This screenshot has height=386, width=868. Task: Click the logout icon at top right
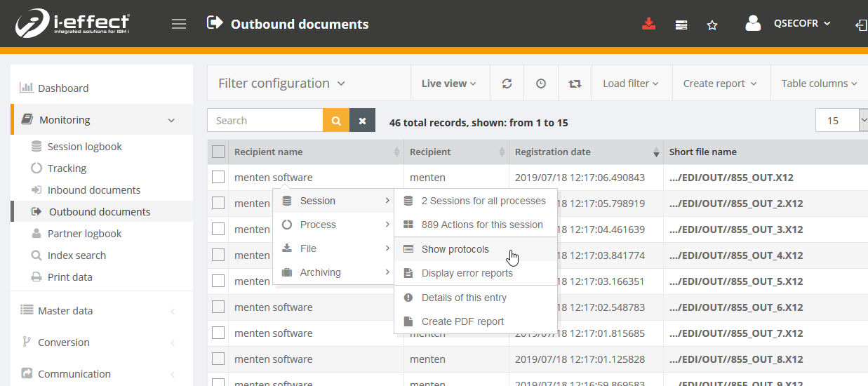pyautogui.click(x=861, y=25)
